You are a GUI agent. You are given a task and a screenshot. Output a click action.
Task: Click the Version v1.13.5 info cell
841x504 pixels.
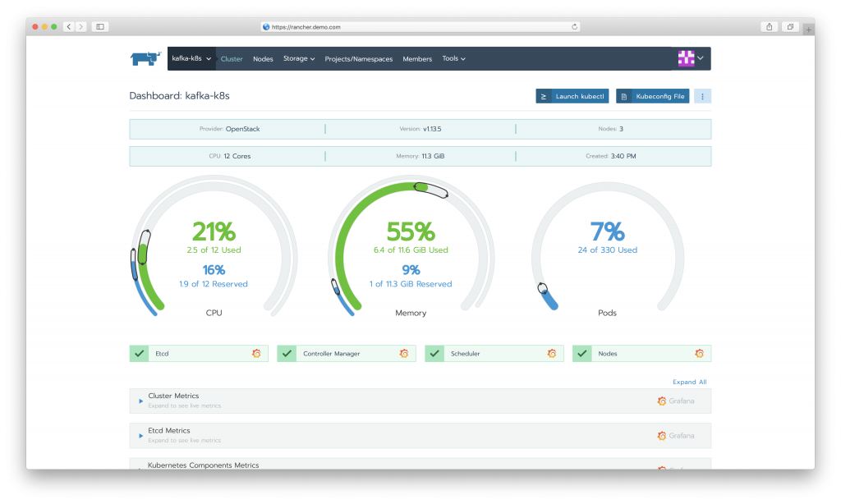pos(420,129)
